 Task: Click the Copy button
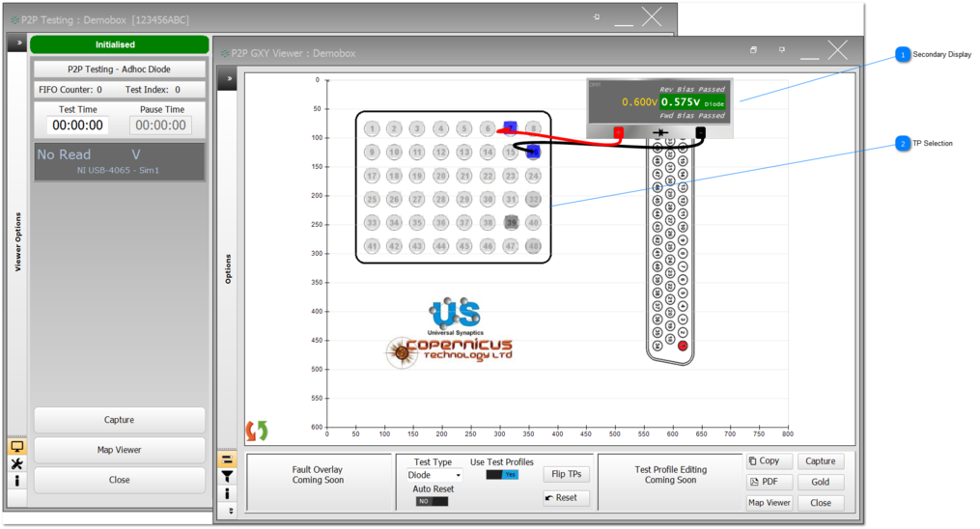coord(770,460)
